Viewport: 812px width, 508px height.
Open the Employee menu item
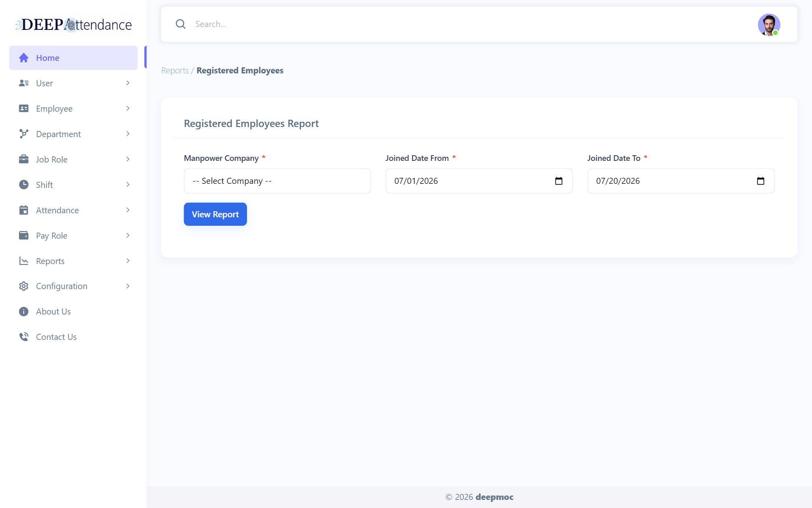73,108
